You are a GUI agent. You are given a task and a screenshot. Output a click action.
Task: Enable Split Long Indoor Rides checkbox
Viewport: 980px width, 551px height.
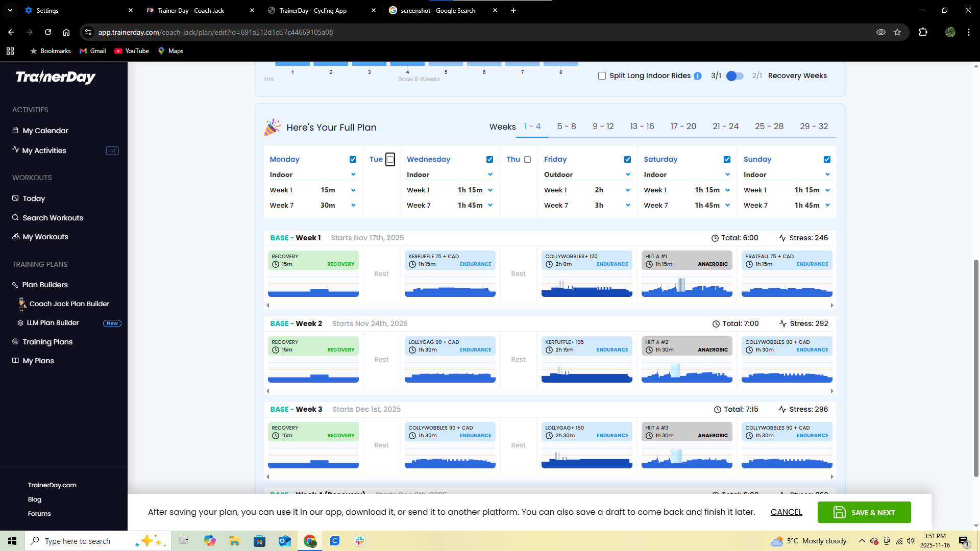tap(602, 76)
